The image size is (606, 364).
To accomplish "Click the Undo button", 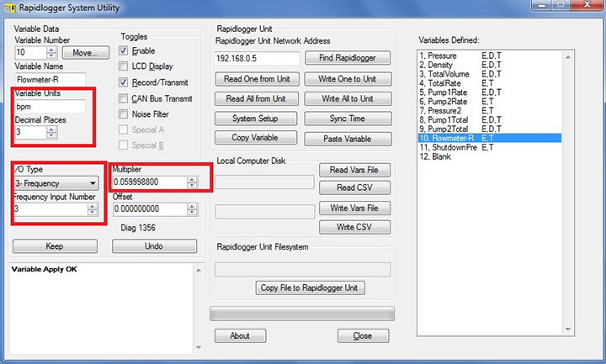I will pyautogui.click(x=154, y=245).
